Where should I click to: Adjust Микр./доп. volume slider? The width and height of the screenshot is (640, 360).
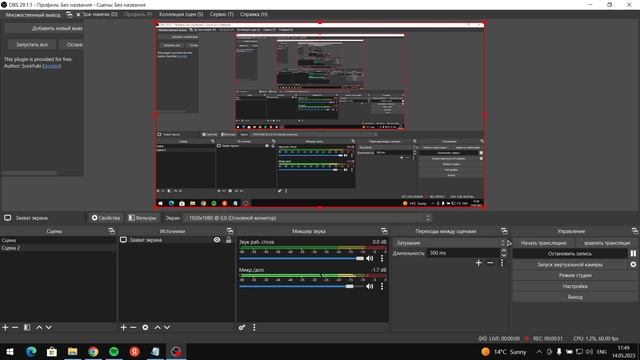pos(301,287)
